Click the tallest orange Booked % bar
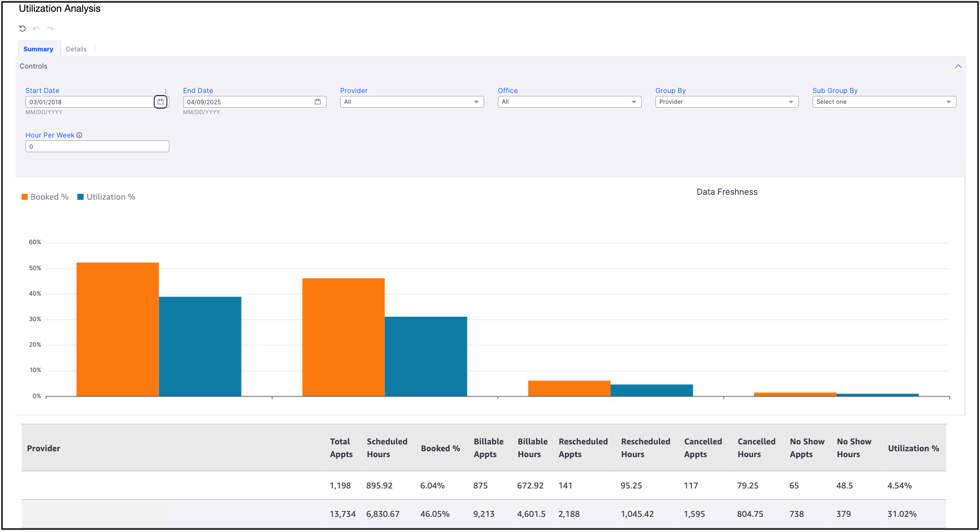This screenshot has width=980, height=532. click(117, 329)
